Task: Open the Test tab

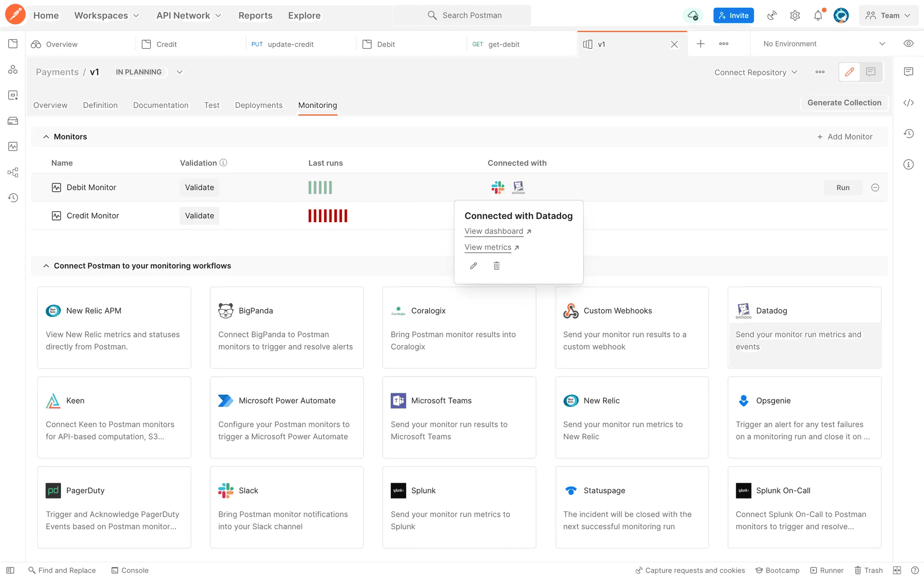Action: (x=212, y=105)
